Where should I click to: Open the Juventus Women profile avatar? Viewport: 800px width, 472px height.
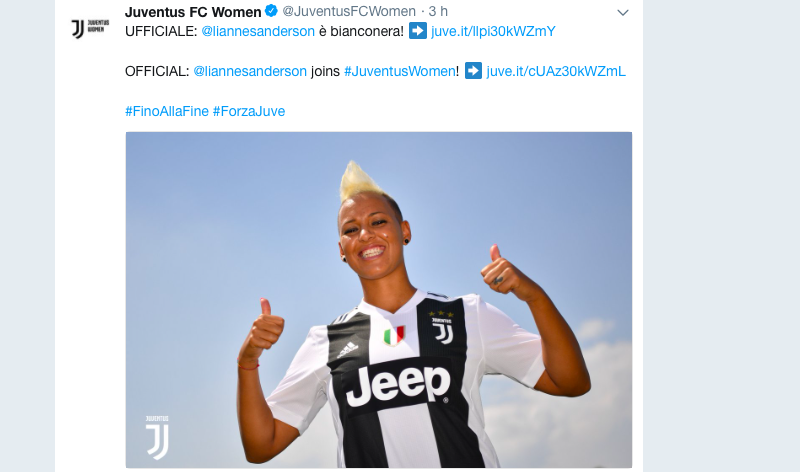pos(90,29)
